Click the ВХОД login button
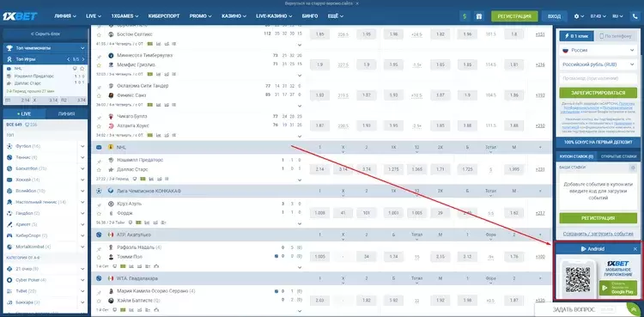This screenshot has height=317, width=644. coord(554,16)
